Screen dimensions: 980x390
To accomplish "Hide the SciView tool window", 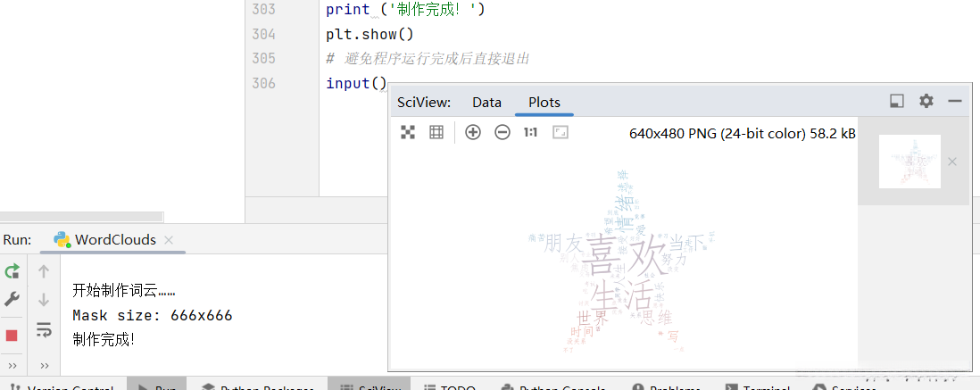I will [x=954, y=101].
